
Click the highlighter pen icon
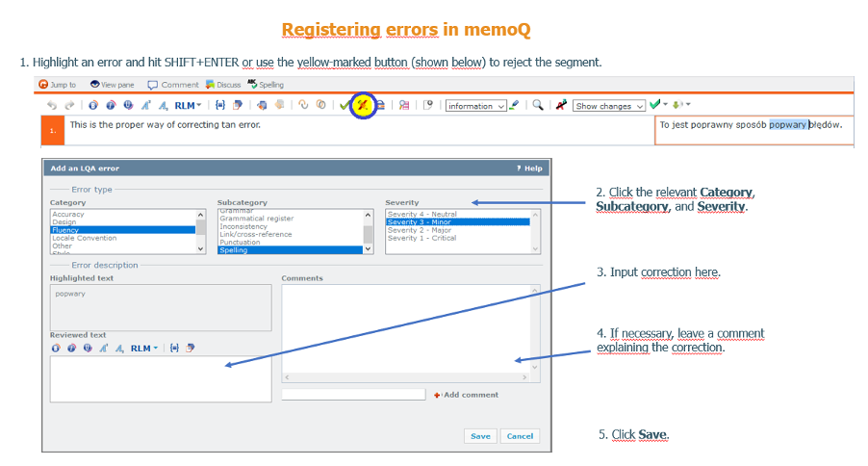[x=514, y=105]
